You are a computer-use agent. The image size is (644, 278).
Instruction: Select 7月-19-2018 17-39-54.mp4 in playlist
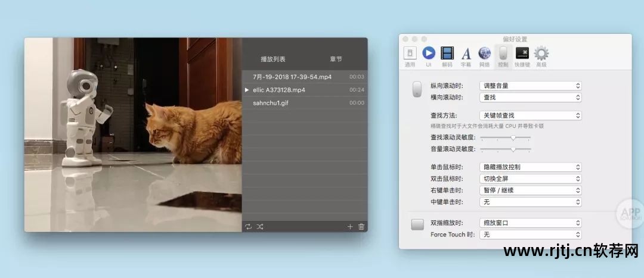[305, 77]
